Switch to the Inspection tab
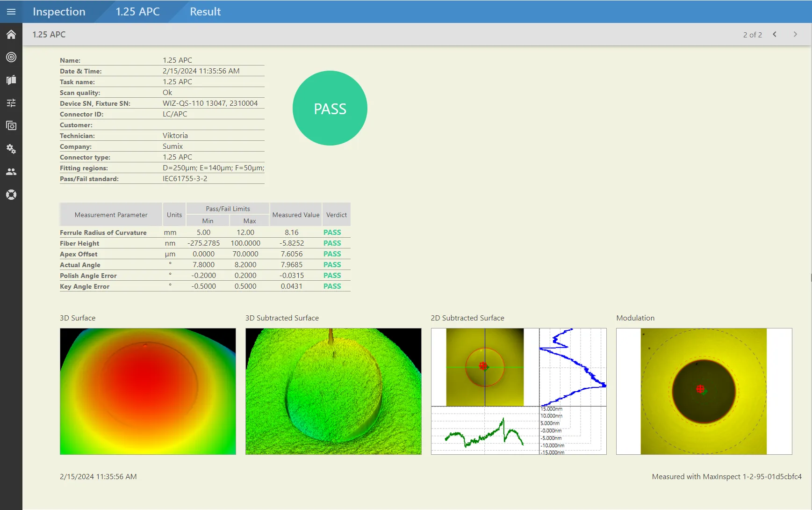Screen dimensions: 812x510 [59, 12]
